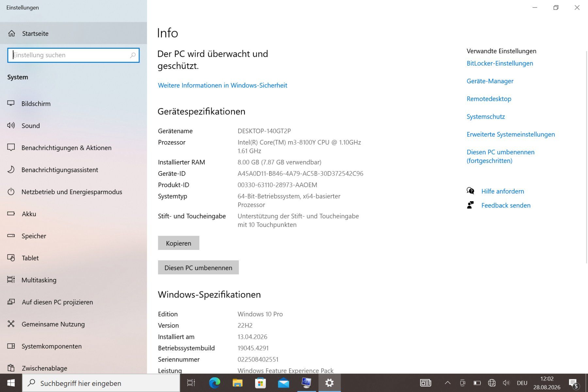Open BitLocker-Einstellungen link
Viewport: 588px width, 392px height.
(x=500, y=63)
